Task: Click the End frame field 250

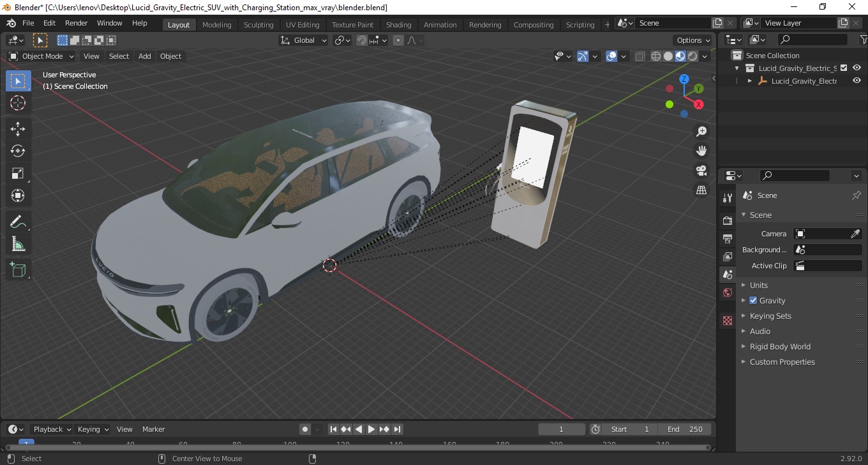Action: [685, 429]
